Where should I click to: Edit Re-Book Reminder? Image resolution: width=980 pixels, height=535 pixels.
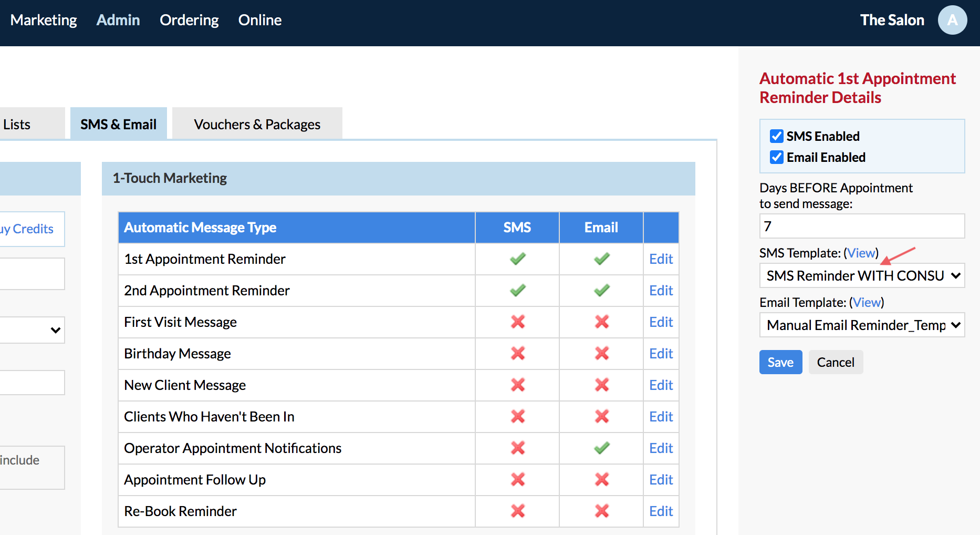661,511
